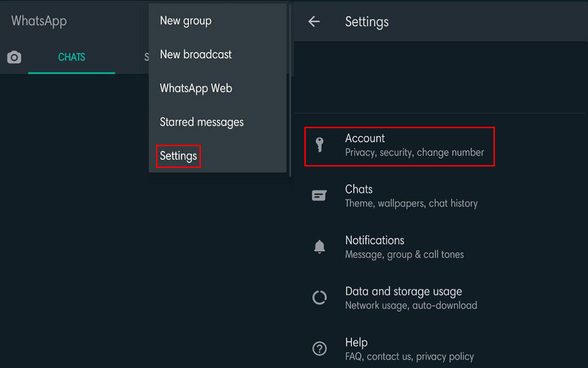Open Settings from the overflow menu
The height and width of the screenshot is (368, 588).
coord(178,156)
